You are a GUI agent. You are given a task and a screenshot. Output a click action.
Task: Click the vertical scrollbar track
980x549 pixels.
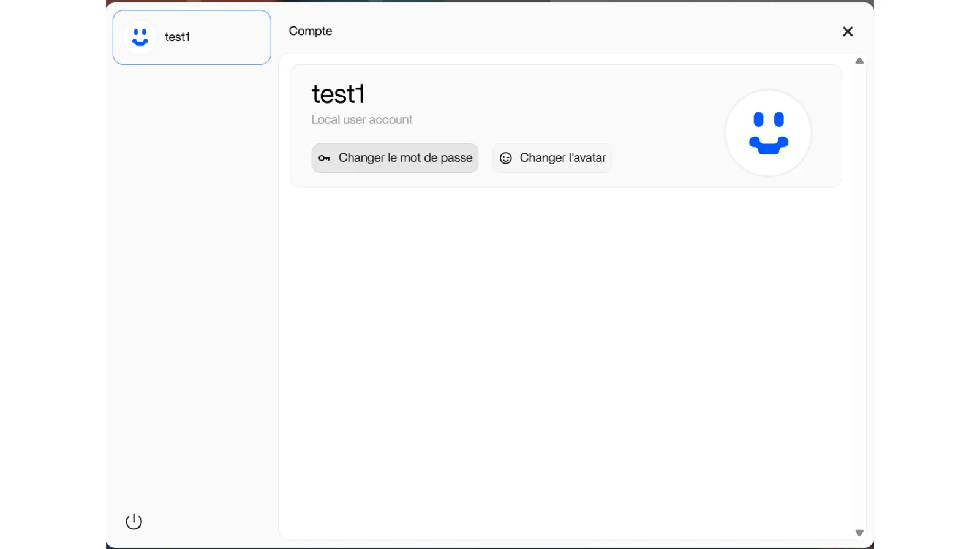pyautogui.click(x=859, y=294)
